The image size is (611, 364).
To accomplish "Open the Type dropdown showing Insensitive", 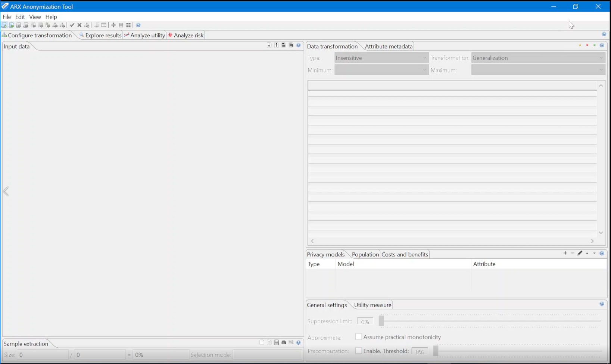I will click(381, 58).
